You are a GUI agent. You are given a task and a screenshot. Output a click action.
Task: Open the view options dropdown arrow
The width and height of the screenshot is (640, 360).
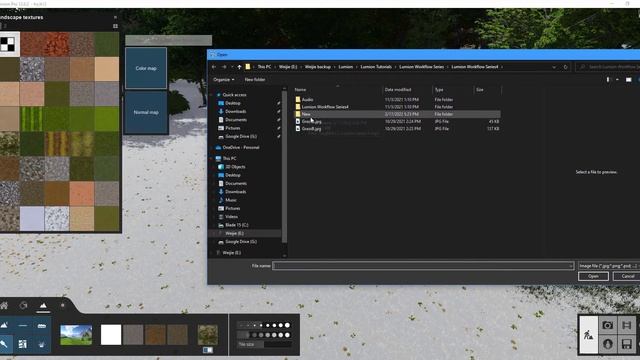[x=617, y=80]
